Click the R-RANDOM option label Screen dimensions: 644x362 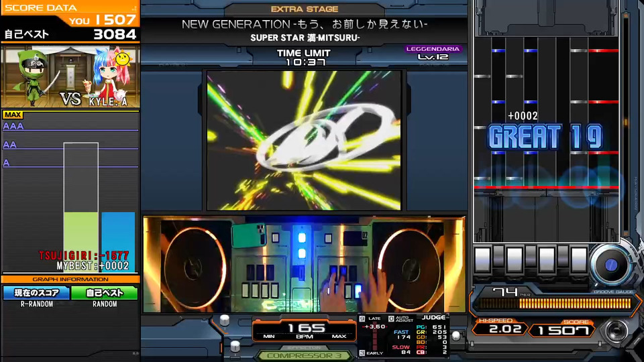36,304
